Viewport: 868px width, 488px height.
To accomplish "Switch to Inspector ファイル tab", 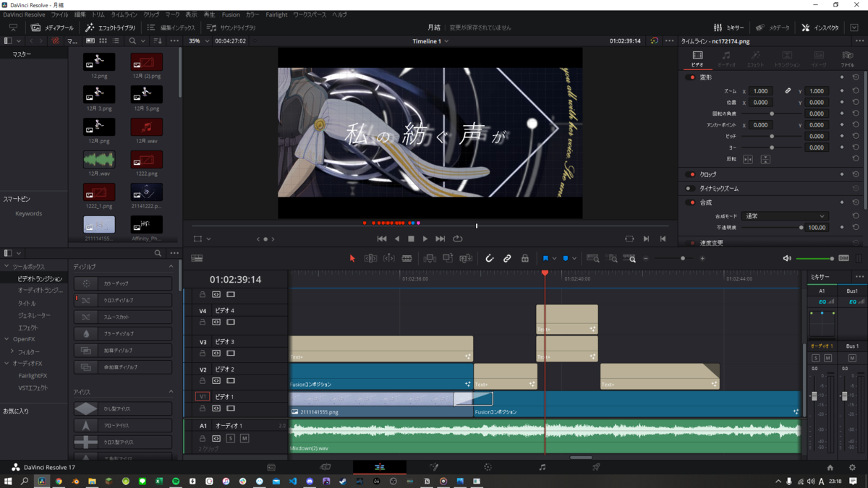I will coord(847,59).
